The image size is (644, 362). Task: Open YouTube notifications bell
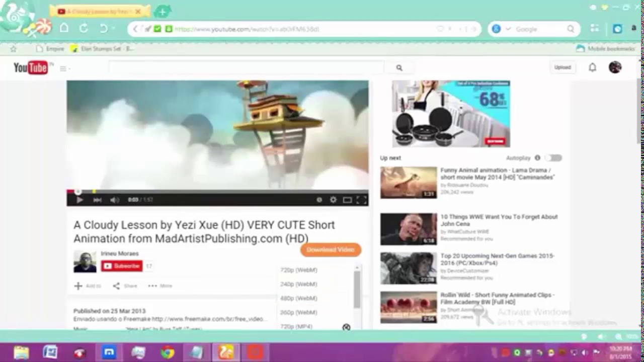[593, 67]
